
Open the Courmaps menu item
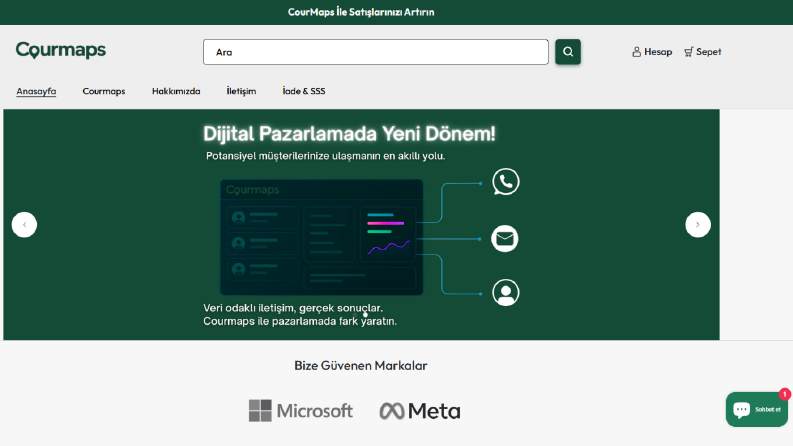[104, 91]
